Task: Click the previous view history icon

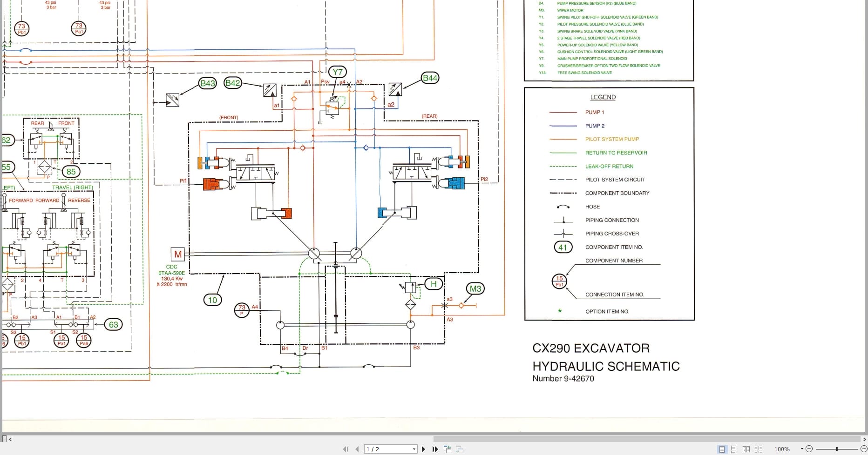Action: point(448,449)
